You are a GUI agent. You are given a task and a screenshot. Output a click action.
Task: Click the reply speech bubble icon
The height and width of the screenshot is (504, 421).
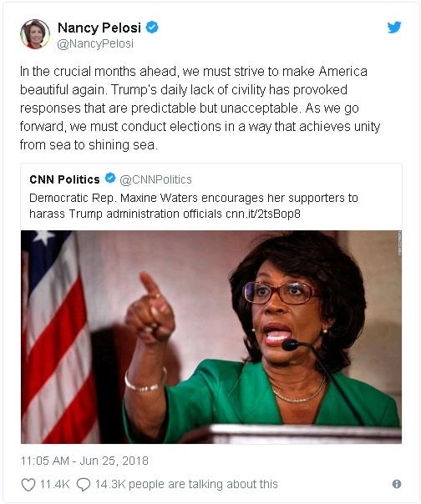coord(84,485)
